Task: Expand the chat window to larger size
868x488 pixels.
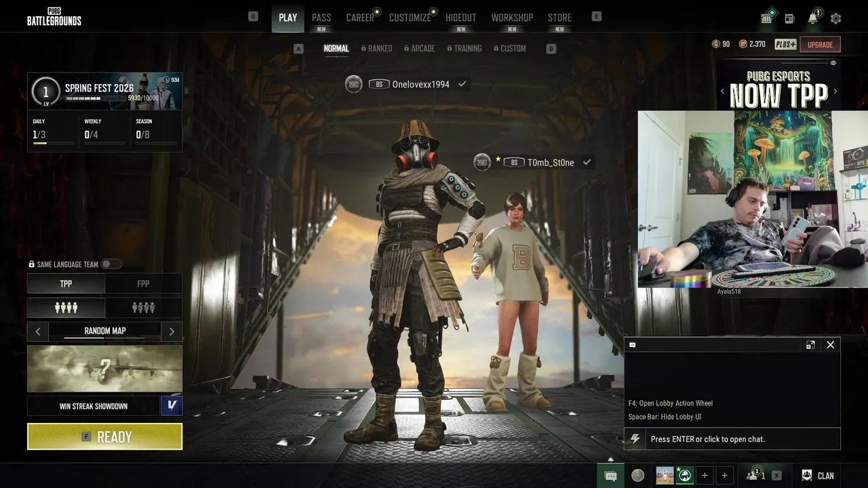Action: (810, 345)
